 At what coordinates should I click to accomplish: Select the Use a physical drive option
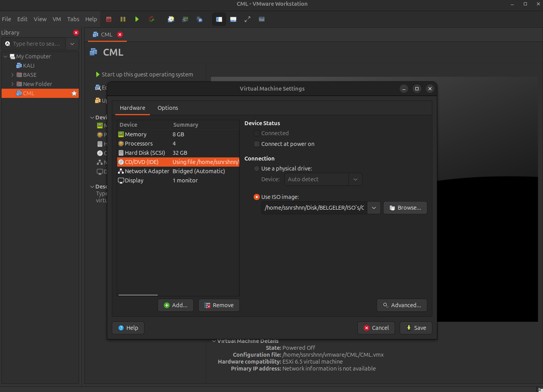click(257, 169)
